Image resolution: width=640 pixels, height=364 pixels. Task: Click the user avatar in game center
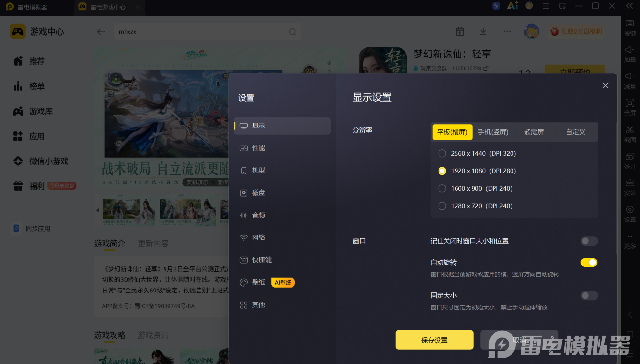[531, 31]
